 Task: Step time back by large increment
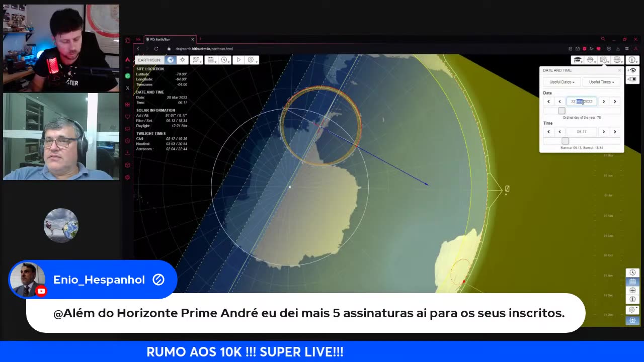548,132
